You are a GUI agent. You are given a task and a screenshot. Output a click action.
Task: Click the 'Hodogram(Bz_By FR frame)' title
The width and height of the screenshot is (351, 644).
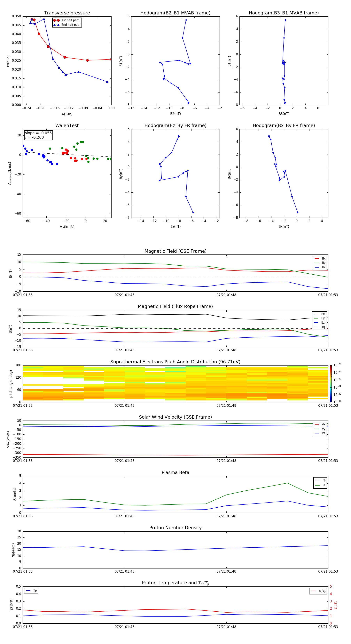point(175,125)
